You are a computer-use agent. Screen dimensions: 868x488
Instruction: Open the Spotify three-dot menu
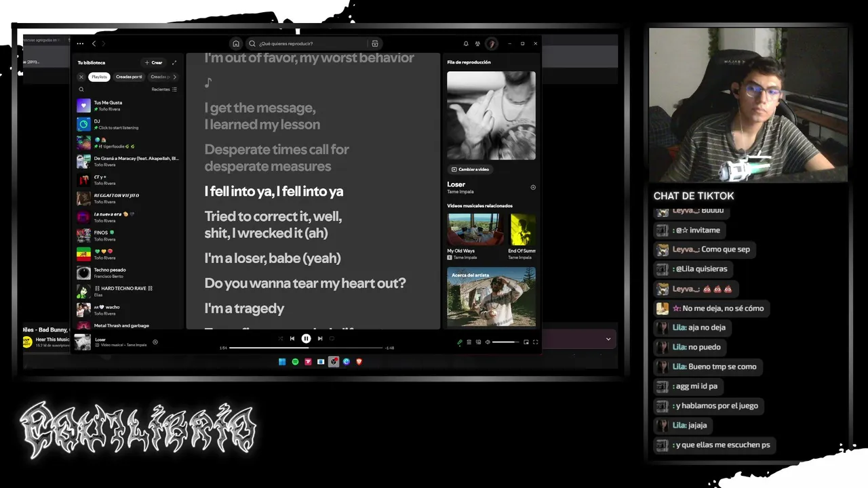(80, 43)
